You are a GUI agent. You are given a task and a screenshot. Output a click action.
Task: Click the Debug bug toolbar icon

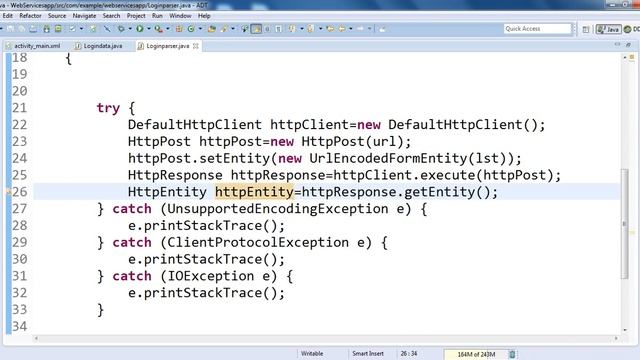coord(121,29)
